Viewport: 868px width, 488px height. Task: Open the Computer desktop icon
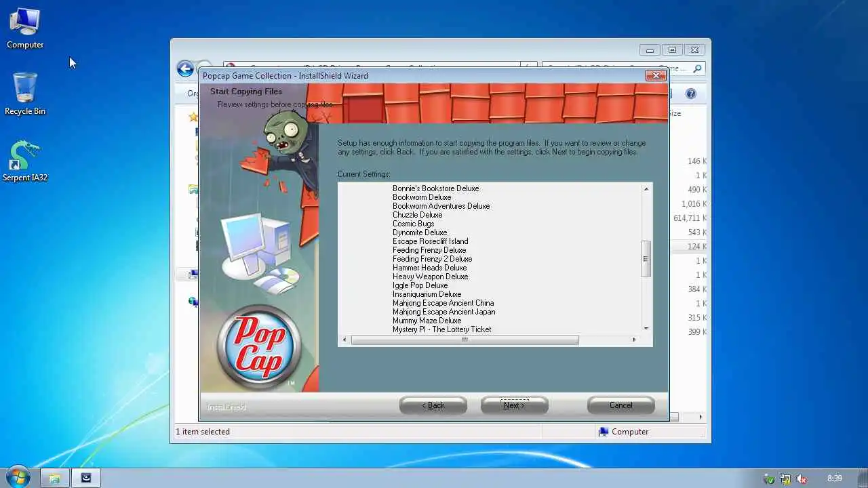click(x=25, y=28)
